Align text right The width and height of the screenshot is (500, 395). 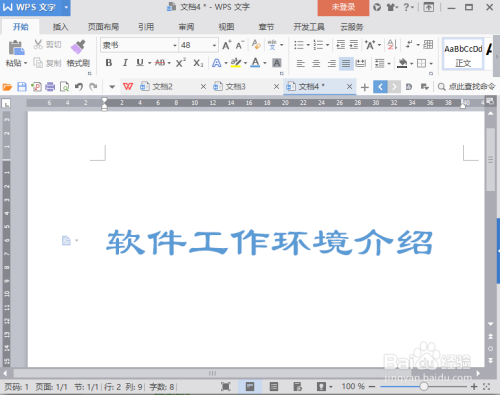pyautogui.click(x=331, y=63)
